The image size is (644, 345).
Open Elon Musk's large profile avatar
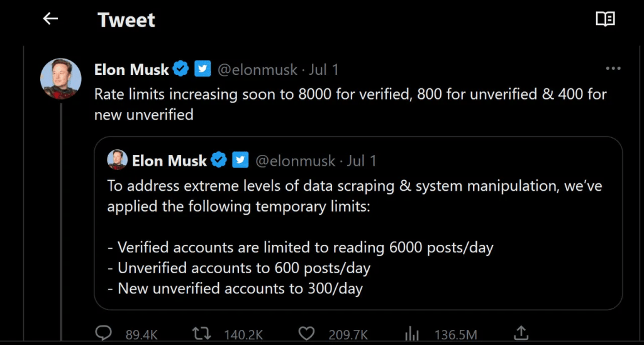coord(61,79)
